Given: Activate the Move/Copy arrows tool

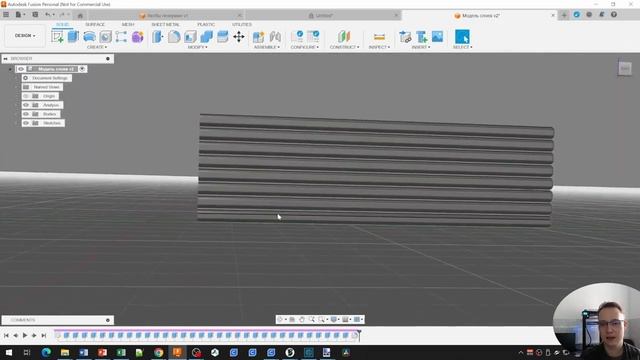Looking at the screenshot, I should pos(239,37).
